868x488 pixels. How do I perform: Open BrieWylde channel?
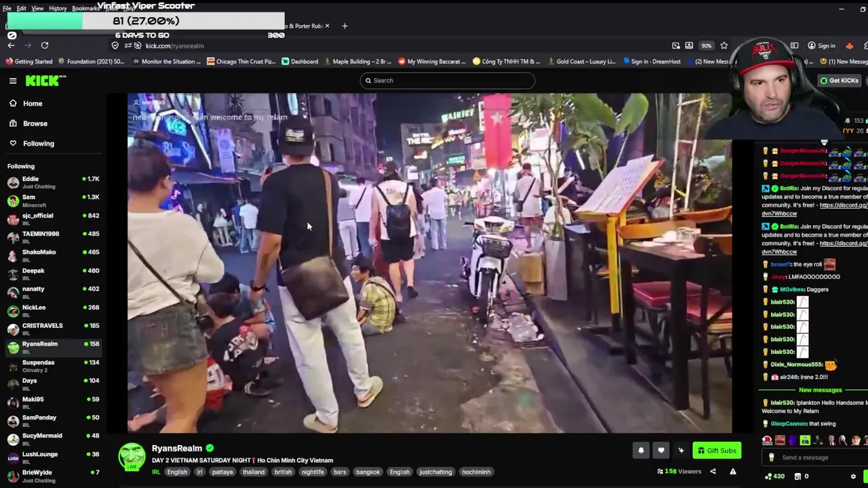point(53,476)
